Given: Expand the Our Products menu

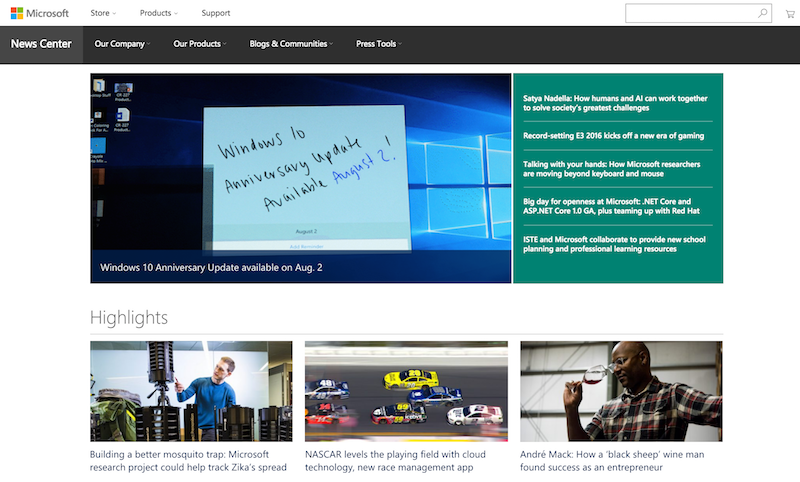Looking at the screenshot, I should pyautogui.click(x=199, y=44).
